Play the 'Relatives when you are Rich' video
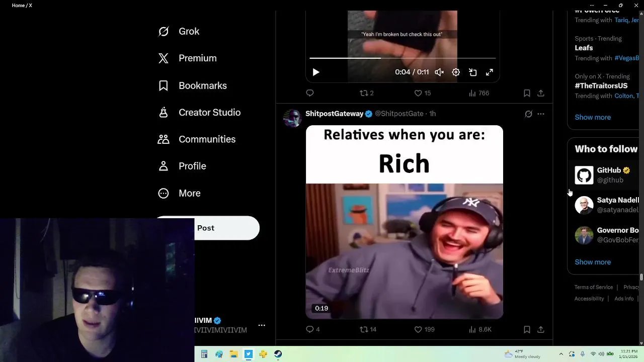 (405, 222)
